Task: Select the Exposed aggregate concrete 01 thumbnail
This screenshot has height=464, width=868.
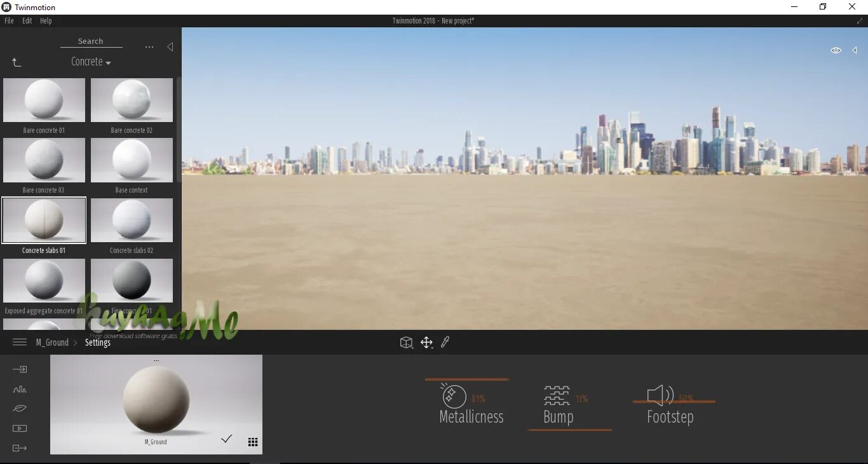Action: [44, 280]
